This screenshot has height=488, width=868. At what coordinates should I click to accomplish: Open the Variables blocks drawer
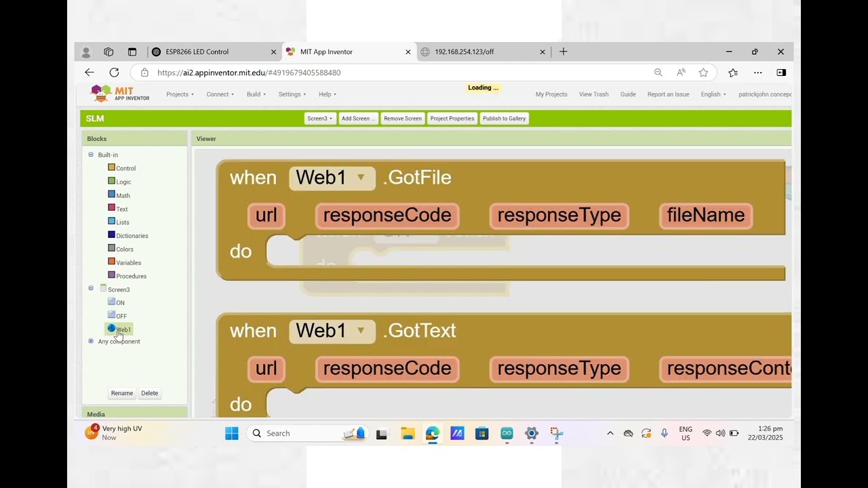point(125,262)
